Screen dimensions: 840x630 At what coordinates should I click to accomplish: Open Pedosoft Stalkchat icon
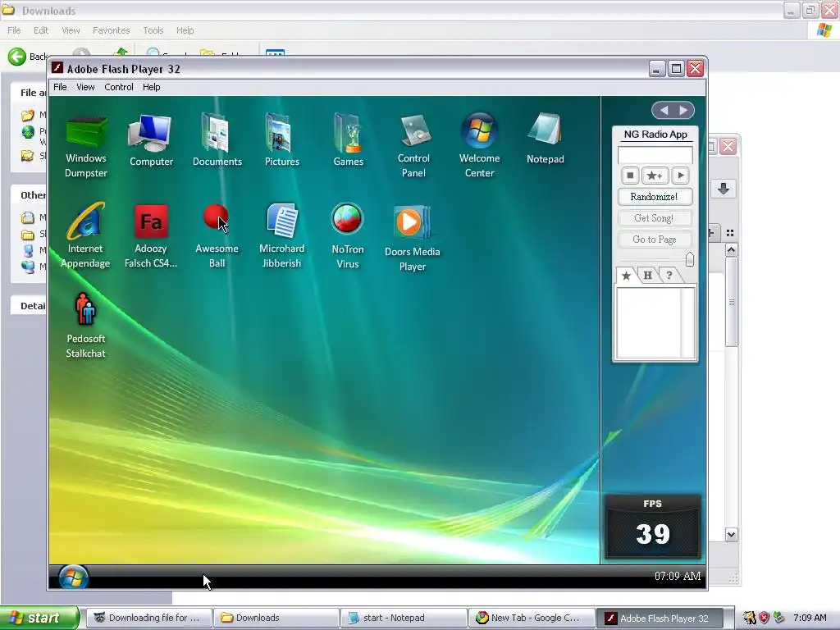(85, 326)
